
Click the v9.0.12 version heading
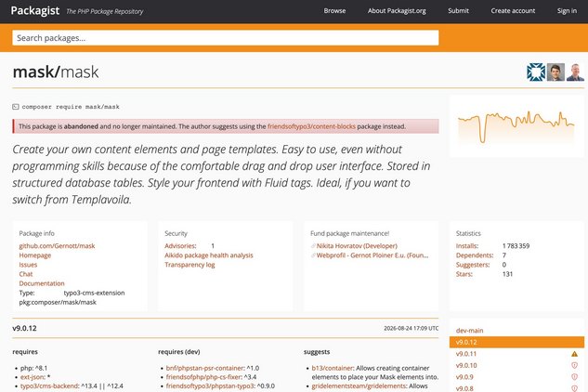24,328
